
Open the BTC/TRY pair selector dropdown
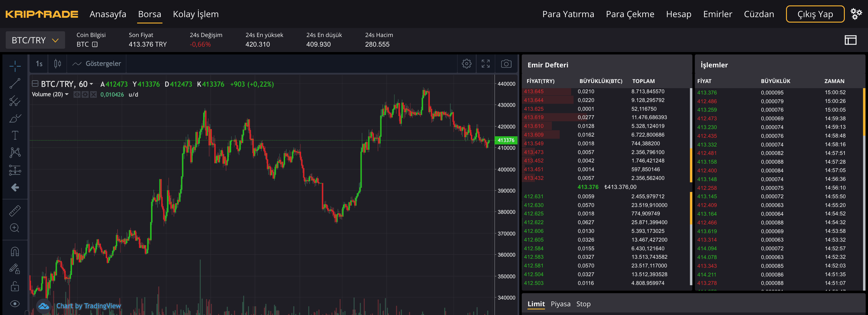point(35,40)
